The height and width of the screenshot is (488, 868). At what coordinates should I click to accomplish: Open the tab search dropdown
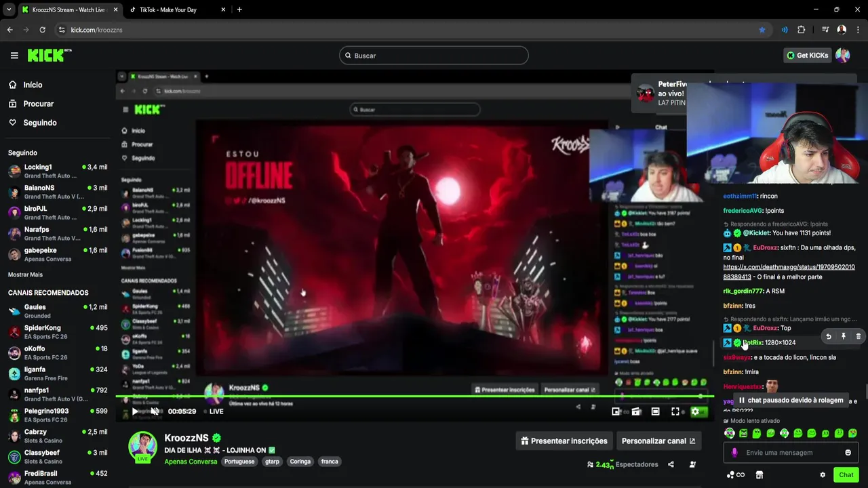tap(9, 9)
